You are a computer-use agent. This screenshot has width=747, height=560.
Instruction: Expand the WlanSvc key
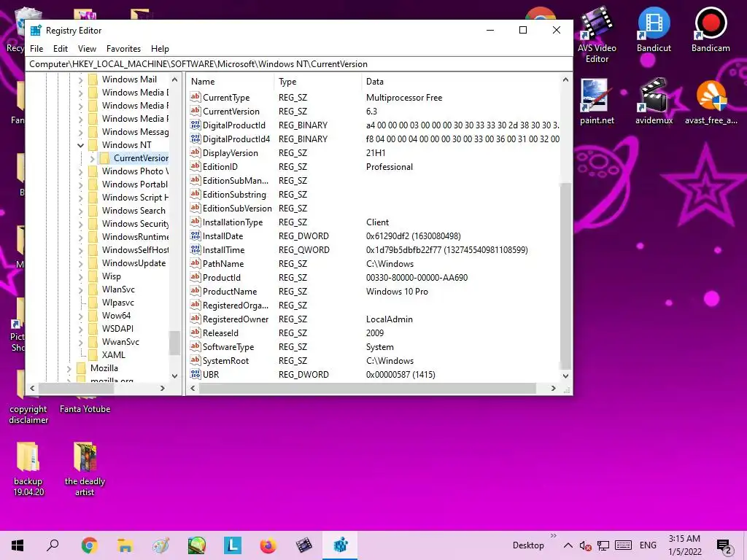[x=80, y=289]
